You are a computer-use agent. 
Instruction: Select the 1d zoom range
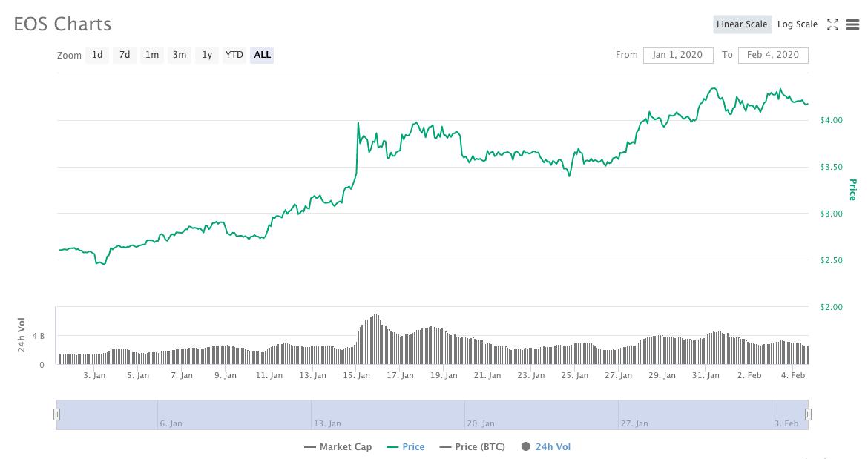click(96, 55)
